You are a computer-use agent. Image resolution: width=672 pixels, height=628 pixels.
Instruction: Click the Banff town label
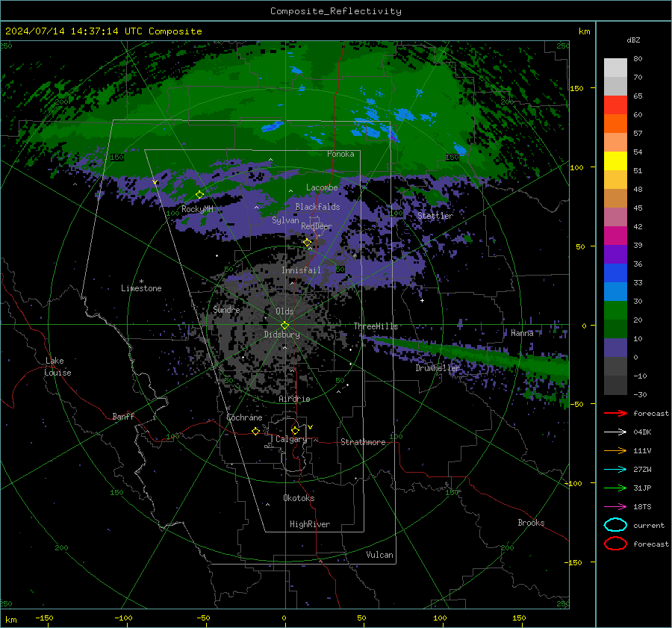click(x=123, y=416)
